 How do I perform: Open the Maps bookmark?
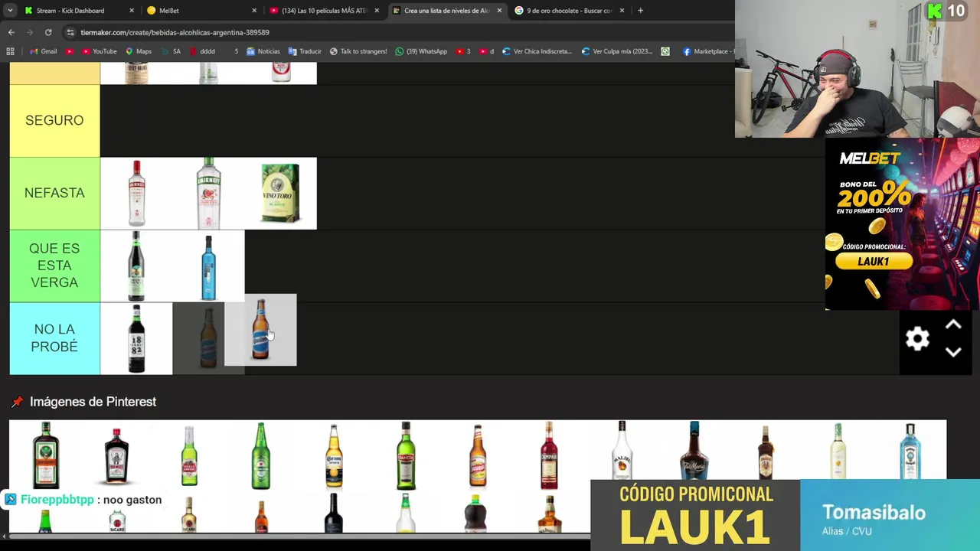point(139,51)
